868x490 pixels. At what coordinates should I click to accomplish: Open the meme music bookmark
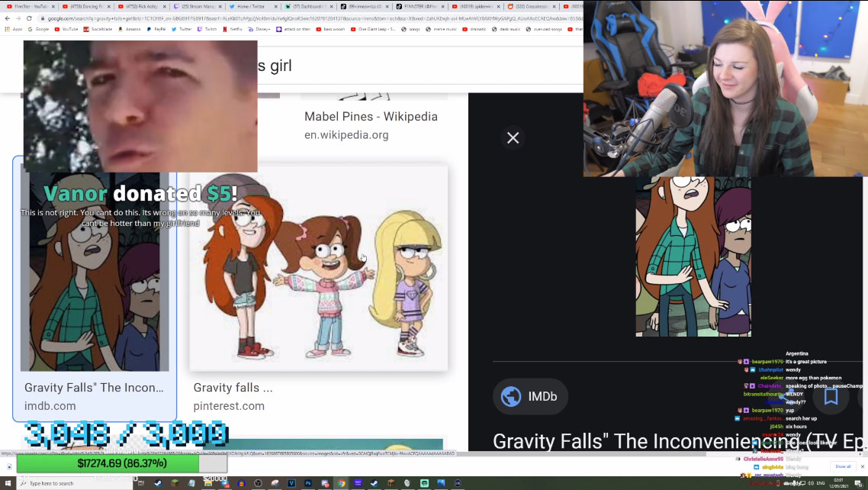[x=441, y=29]
